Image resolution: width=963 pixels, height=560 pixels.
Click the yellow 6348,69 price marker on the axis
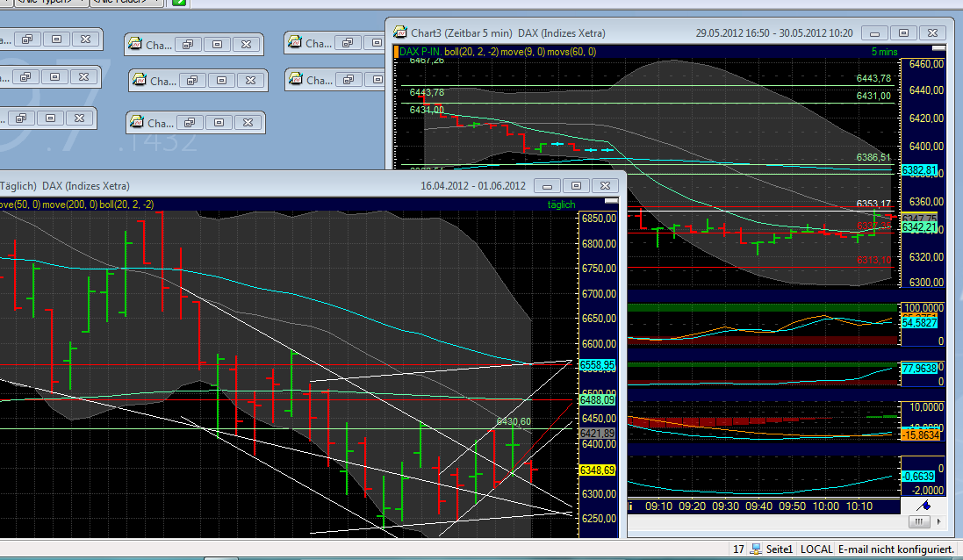pyautogui.click(x=599, y=470)
